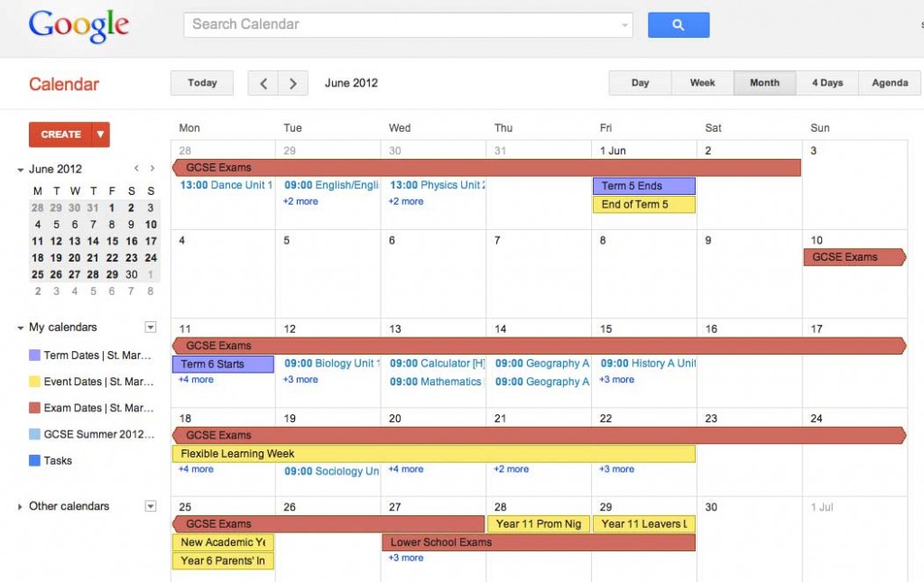Screen dimensions: 924x582
Task: Go to next month in mini calendar
Action: pyautogui.click(x=152, y=168)
